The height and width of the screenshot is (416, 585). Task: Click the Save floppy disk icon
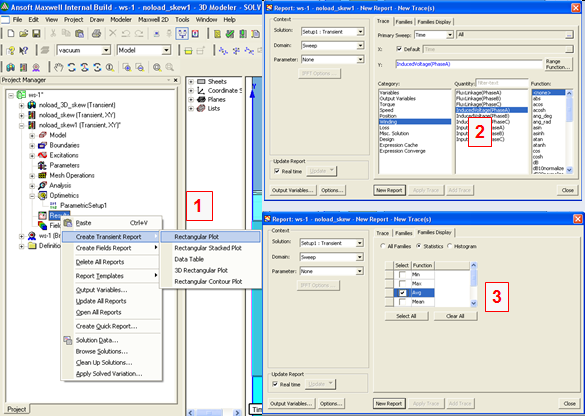tap(36, 34)
